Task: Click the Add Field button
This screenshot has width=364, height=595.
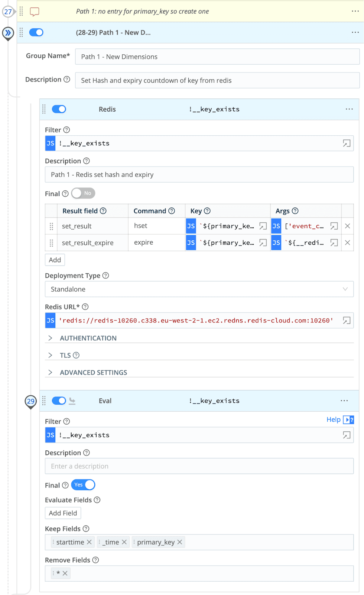Action: pos(63,513)
